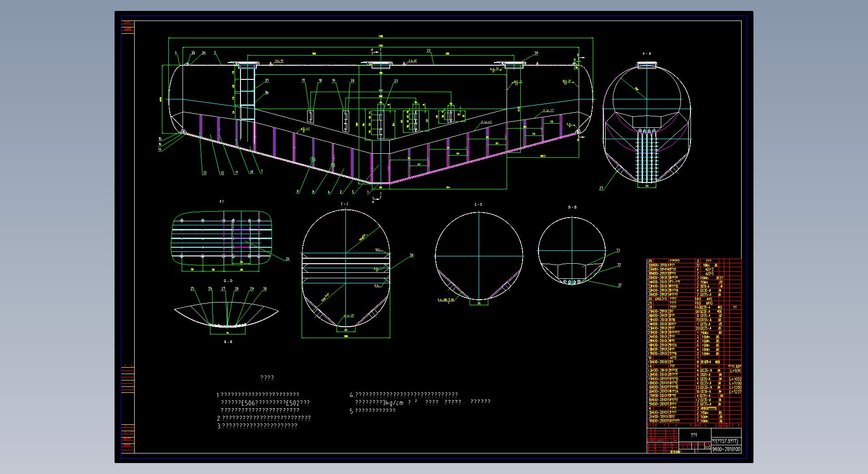
Task: Click the green rounded grid view labeled F
Action: click(222, 239)
